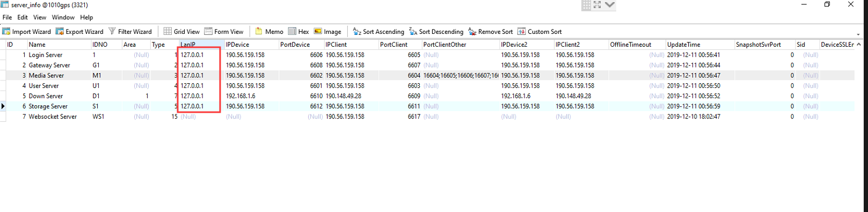Click the PortDevice column header
The height and width of the screenshot is (212, 868).
301,45
